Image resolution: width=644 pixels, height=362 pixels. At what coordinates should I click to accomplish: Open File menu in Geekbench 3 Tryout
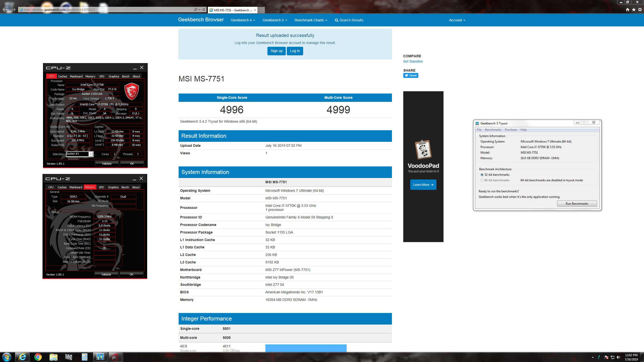(x=479, y=130)
